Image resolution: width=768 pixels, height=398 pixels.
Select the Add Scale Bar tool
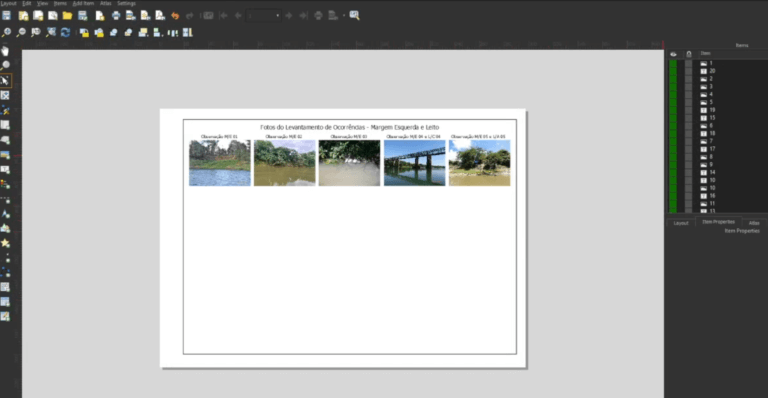pos(5,199)
